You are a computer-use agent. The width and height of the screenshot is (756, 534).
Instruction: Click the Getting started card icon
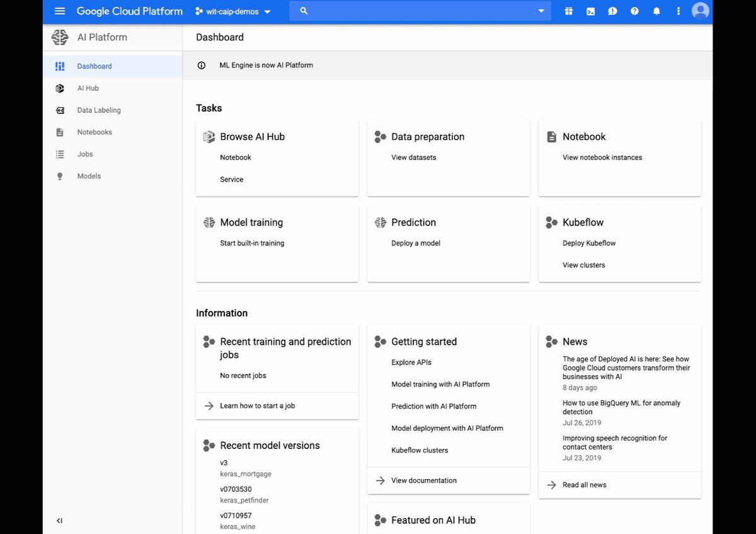pyautogui.click(x=381, y=342)
